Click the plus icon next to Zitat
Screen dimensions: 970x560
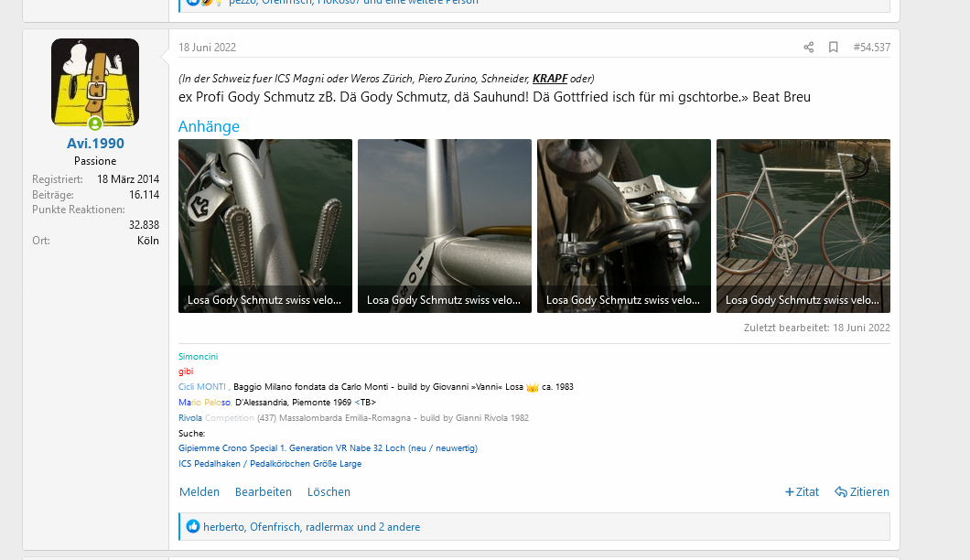click(x=788, y=491)
